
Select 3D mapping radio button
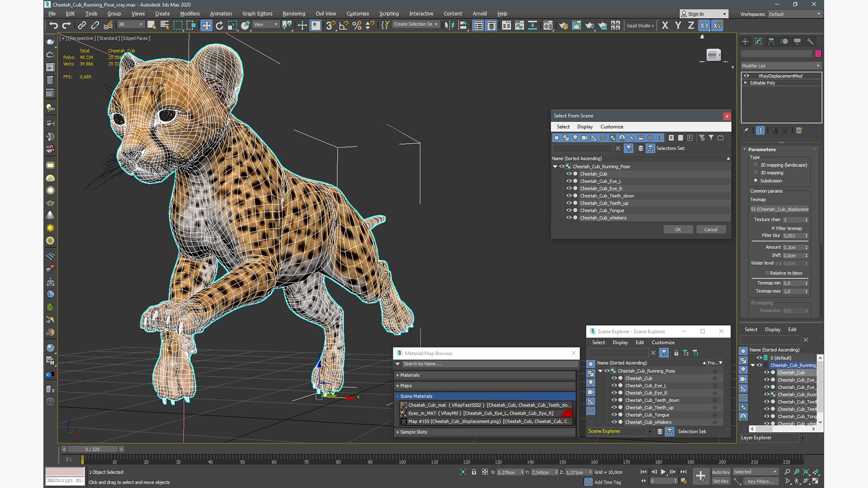coord(755,173)
